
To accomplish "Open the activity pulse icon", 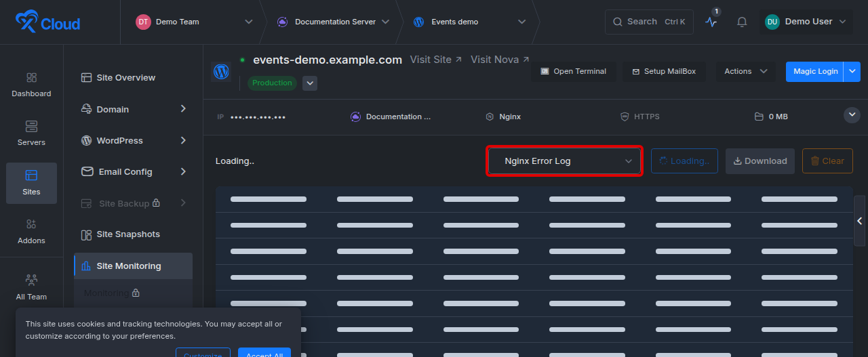I will point(711,22).
